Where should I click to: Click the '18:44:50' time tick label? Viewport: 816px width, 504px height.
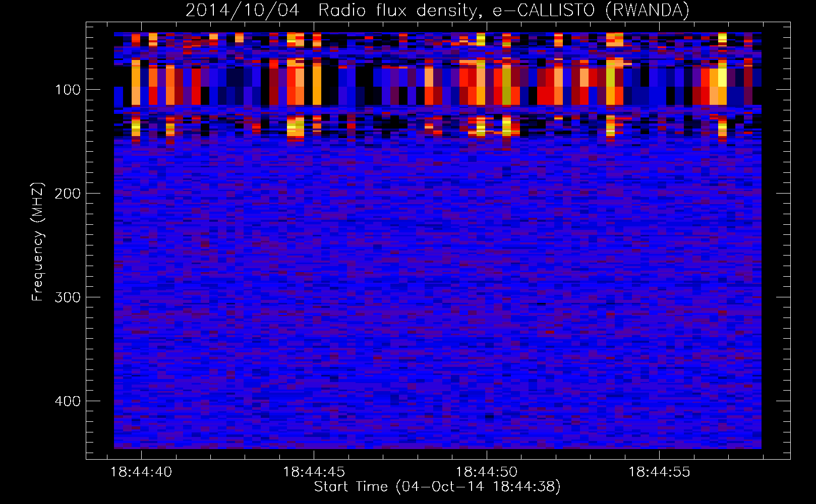[487, 472]
